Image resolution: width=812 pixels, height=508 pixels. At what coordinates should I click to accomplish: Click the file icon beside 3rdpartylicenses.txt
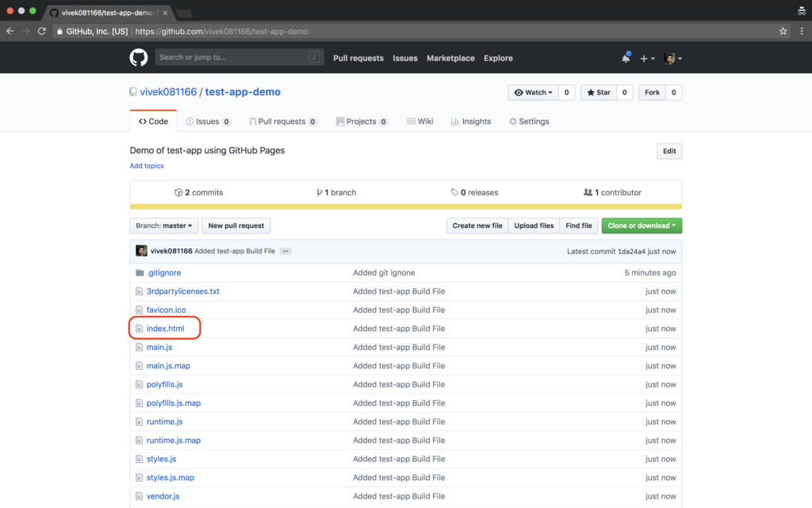[x=139, y=291]
